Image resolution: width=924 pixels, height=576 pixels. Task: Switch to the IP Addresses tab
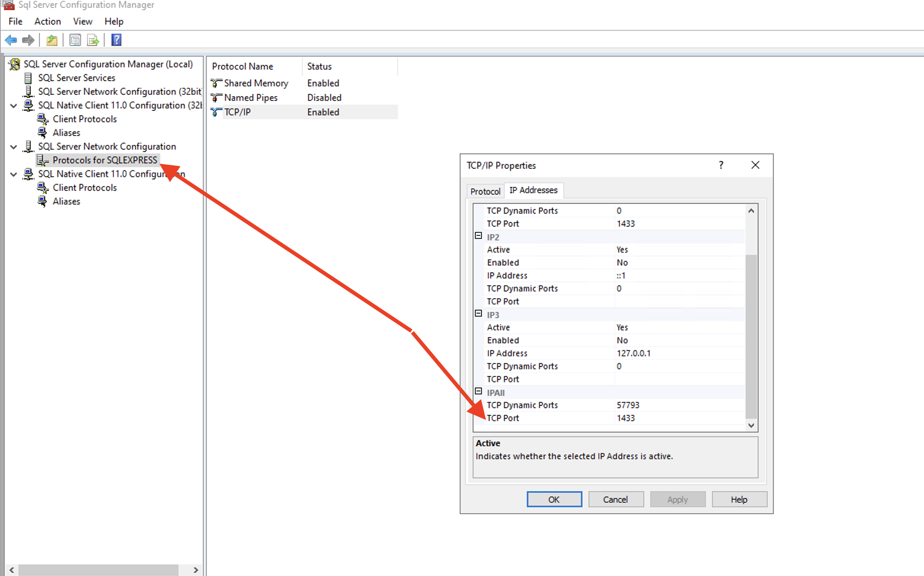[x=533, y=190]
